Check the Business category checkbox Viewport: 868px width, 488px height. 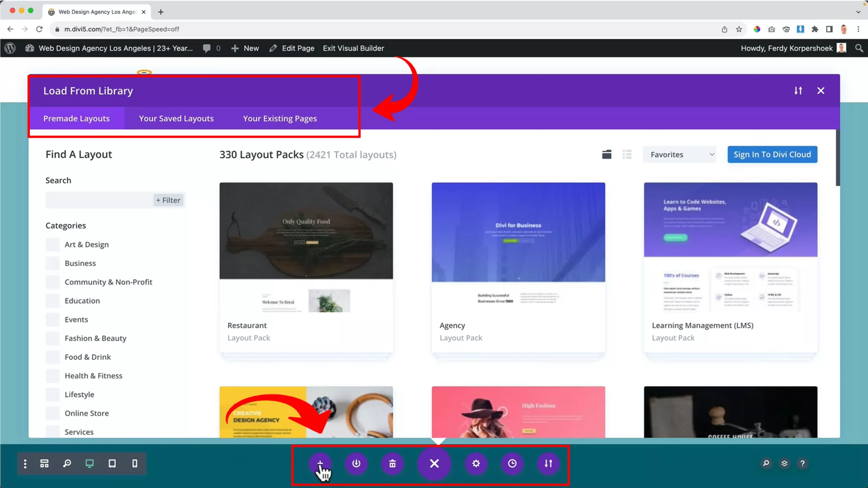click(53, 263)
